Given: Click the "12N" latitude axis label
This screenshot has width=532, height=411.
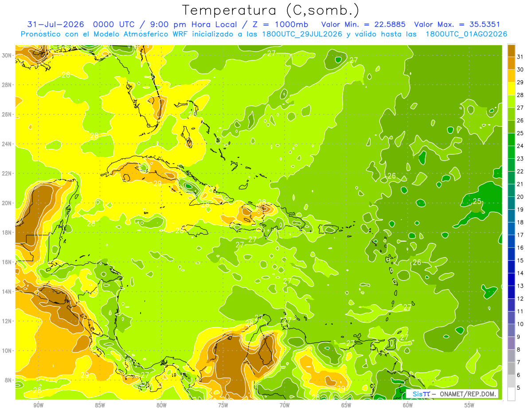Looking at the screenshot, I should pos(8,321).
